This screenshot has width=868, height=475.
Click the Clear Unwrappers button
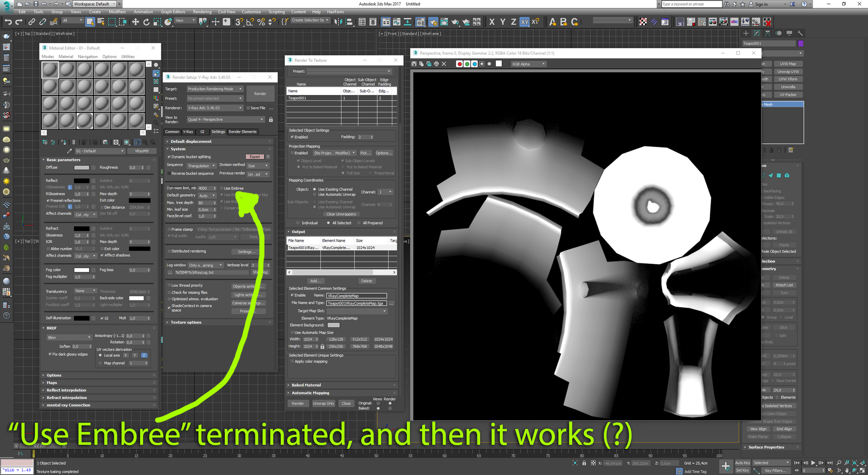coord(341,214)
